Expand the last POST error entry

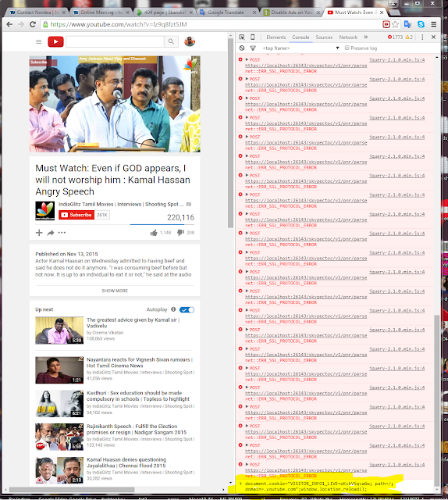[x=247, y=464]
